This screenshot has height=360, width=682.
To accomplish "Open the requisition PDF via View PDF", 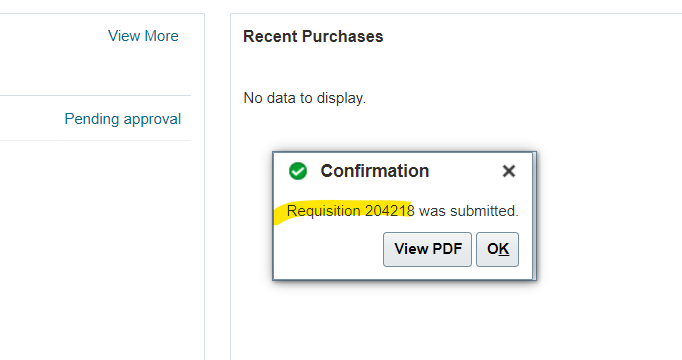I will click(427, 249).
